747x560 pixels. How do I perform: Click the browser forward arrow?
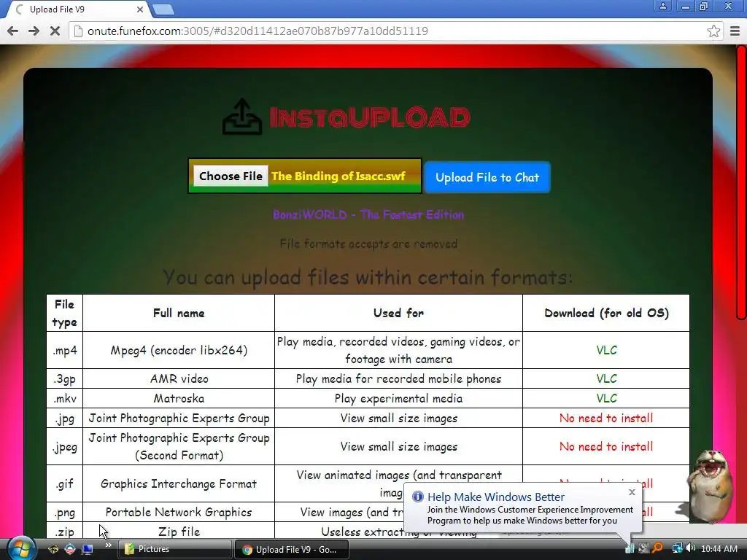click(x=34, y=31)
